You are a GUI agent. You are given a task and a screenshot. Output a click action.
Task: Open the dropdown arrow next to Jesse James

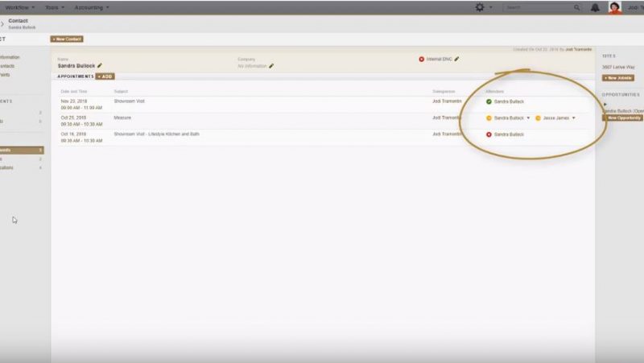tap(574, 118)
